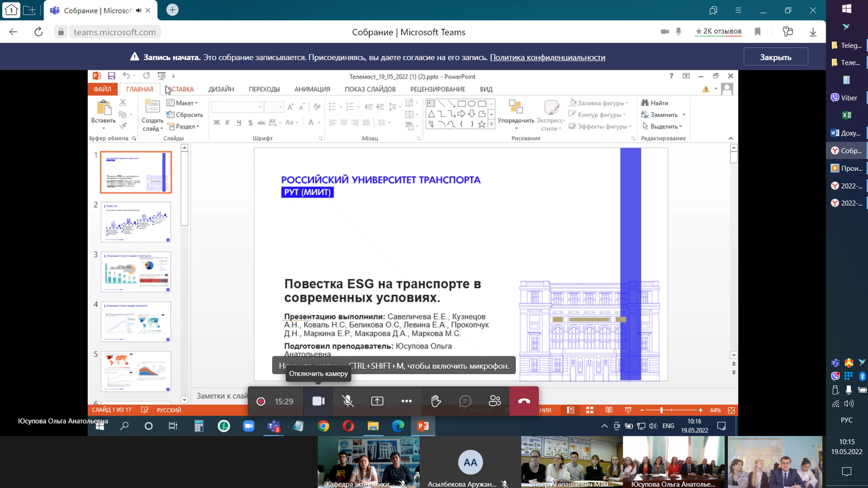The image size is (868, 488).
Task: Select slide 3 thumbnail
Action: (x=136, y=272)
